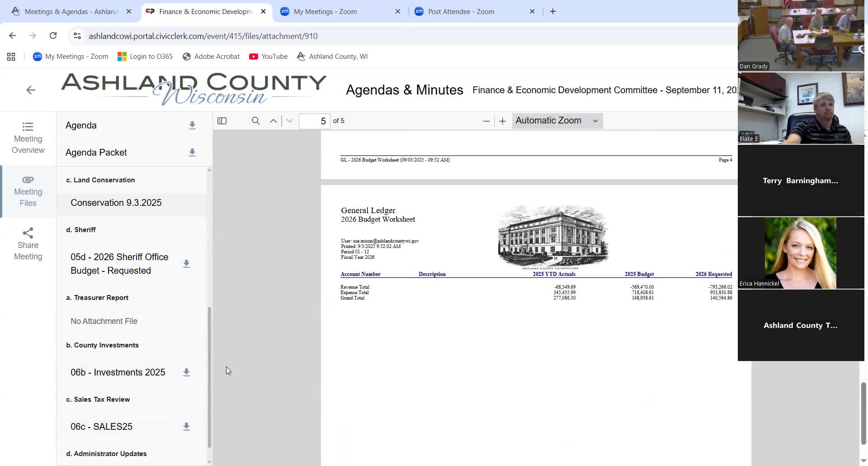Open YouTube bookmark
The image size is (868, 466).
[x=268, y=57]
